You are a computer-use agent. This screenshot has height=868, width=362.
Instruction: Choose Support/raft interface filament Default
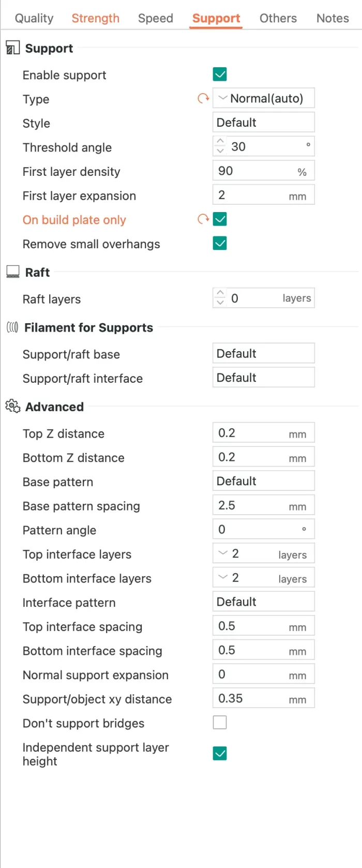[x=263, y=378]
